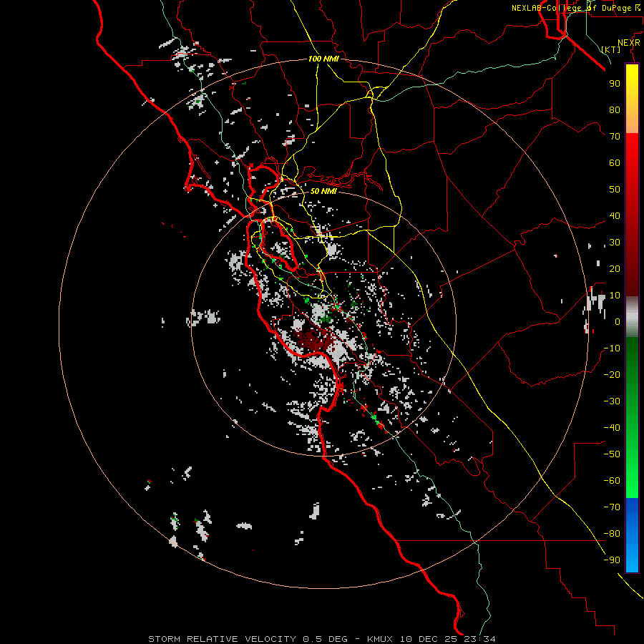Click the -80 scale value
Image resolution: width=644 pixels, height=644 pixels.
click(612, 534)
